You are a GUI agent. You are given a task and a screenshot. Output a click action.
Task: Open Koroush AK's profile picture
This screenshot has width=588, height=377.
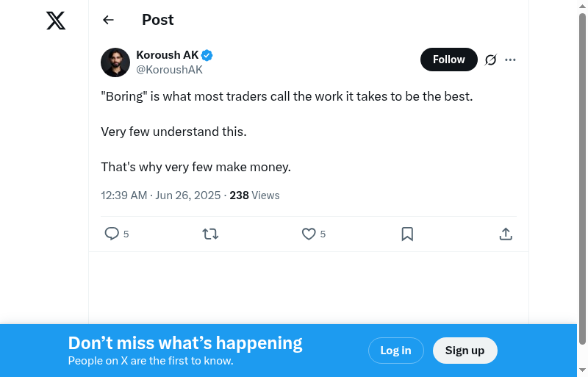(115, 62)
